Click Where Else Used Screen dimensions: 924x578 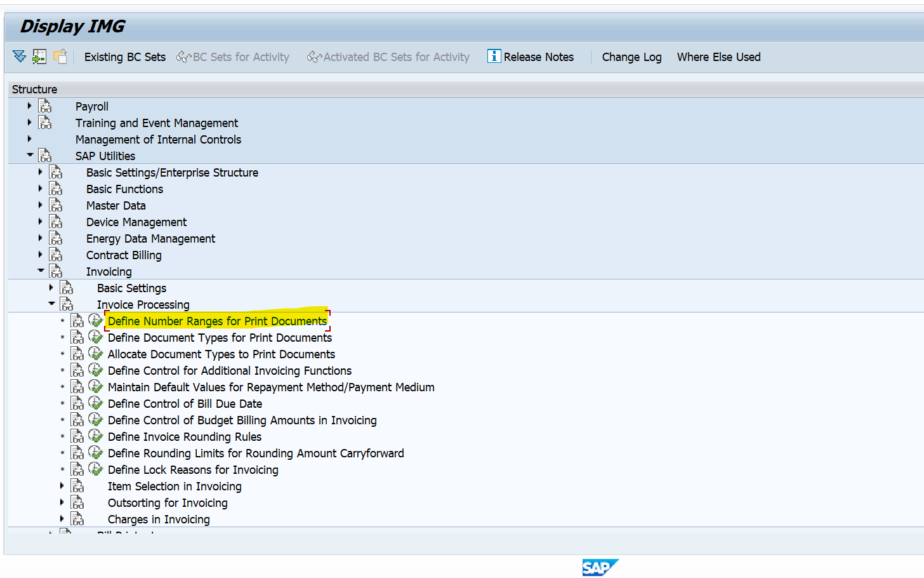(x=718, y=57)
